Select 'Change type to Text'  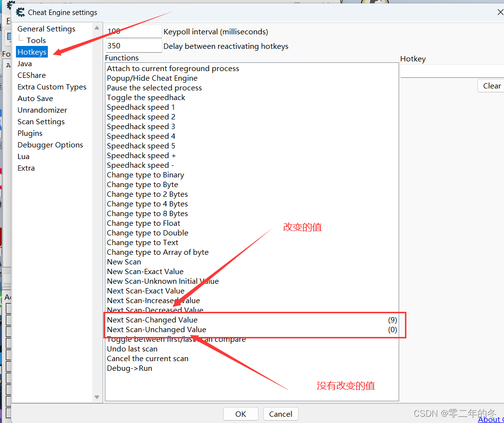(252, 242)
